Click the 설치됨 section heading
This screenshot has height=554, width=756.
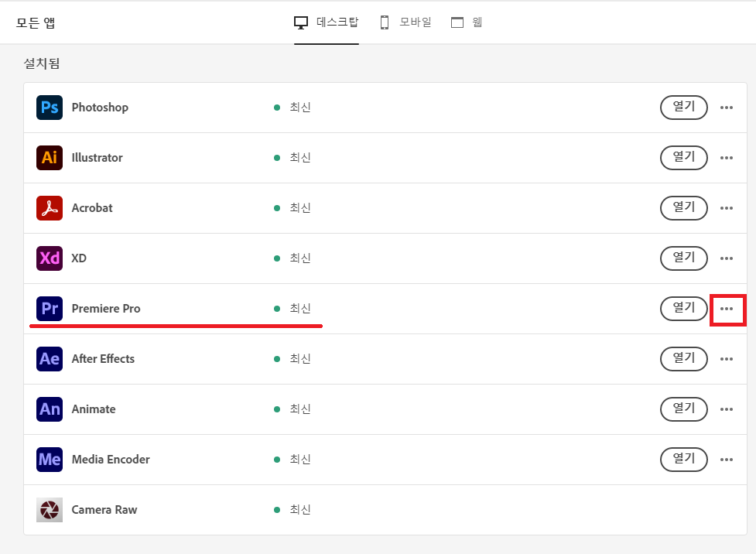coord(42,63)
